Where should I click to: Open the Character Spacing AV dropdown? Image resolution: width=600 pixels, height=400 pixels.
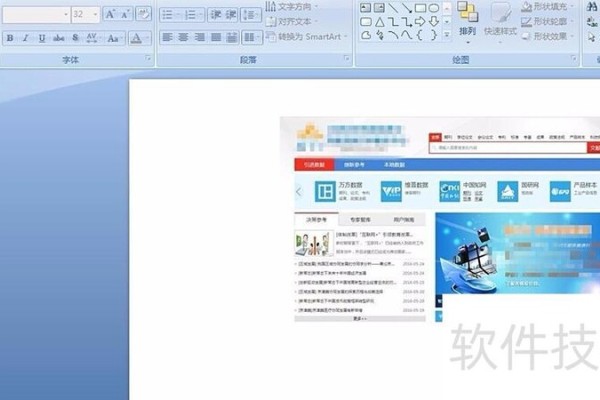[93, 38]
